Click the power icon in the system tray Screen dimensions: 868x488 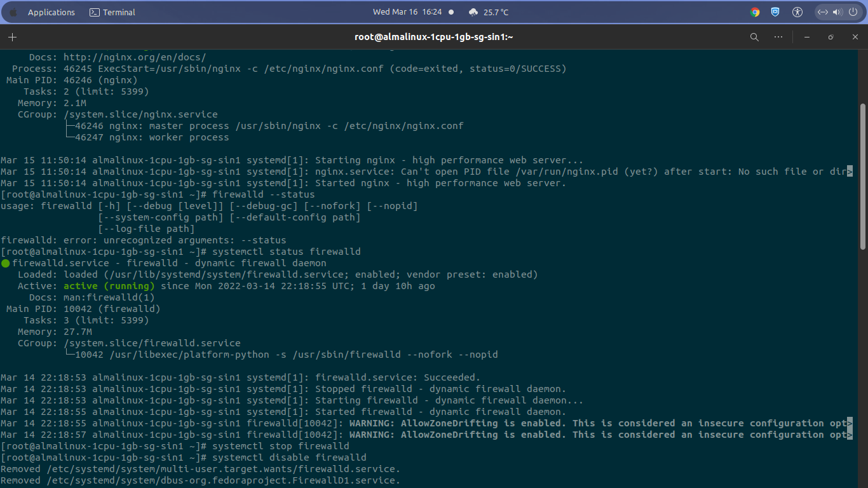coord(851,12)
